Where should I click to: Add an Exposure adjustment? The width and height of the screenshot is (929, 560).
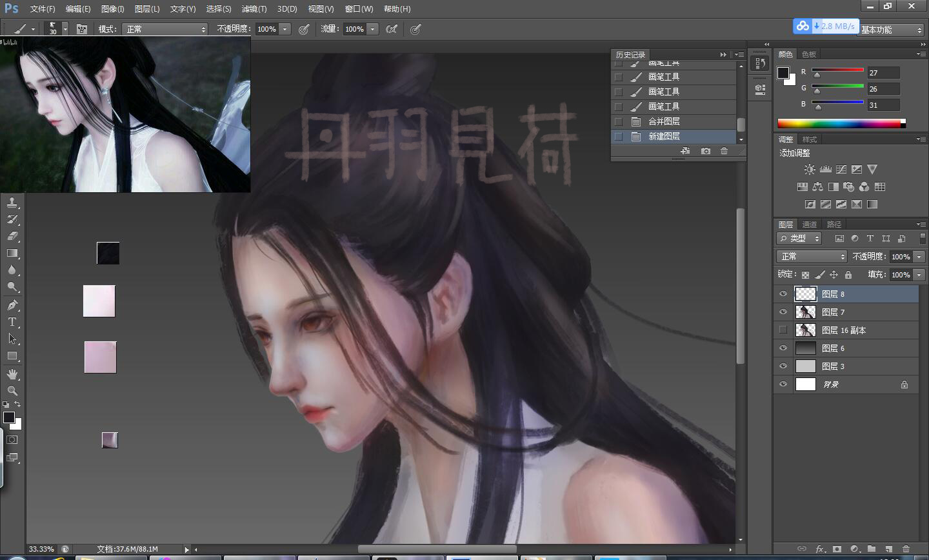coord(857,170)
